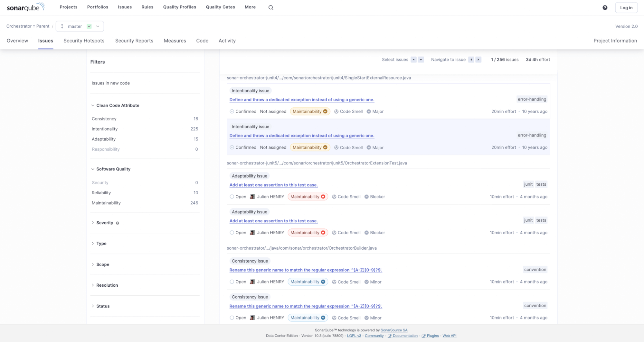The image size is (644, 342).
Task: Switch to the Measures tab
Action: 175,41
